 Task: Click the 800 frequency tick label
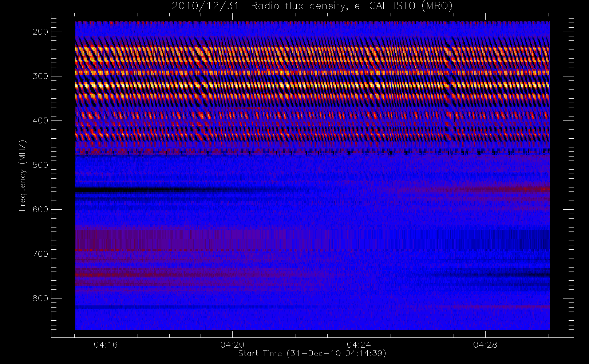coord(40,298)
